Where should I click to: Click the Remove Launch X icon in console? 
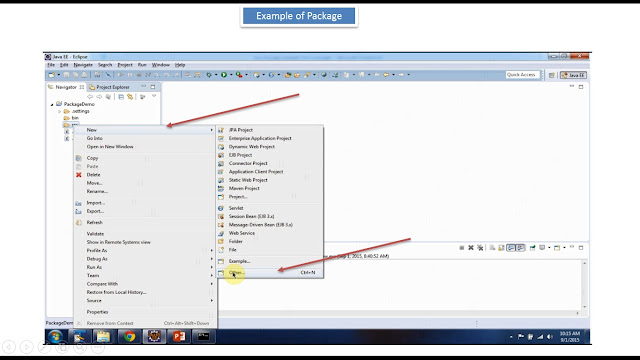click(x=471, y=248)
